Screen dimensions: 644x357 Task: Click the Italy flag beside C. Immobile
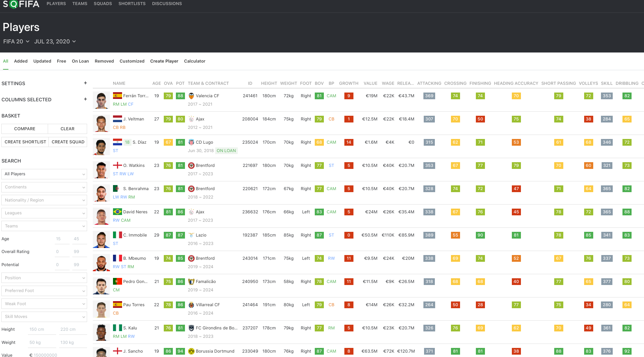(117, 235)
